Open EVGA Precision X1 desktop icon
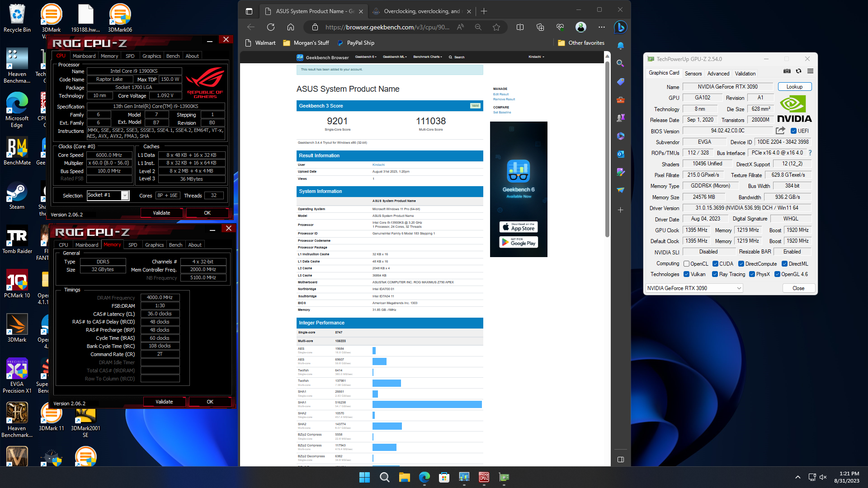Image resolution: width=868 pixels, height=488 pixels. (17, 376)
